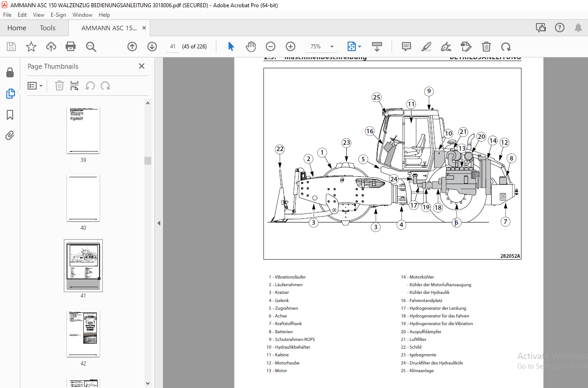The image size is (588, 388).
Task: Open the Bookmarks panel icon
Action: click(x=10, y=115)
